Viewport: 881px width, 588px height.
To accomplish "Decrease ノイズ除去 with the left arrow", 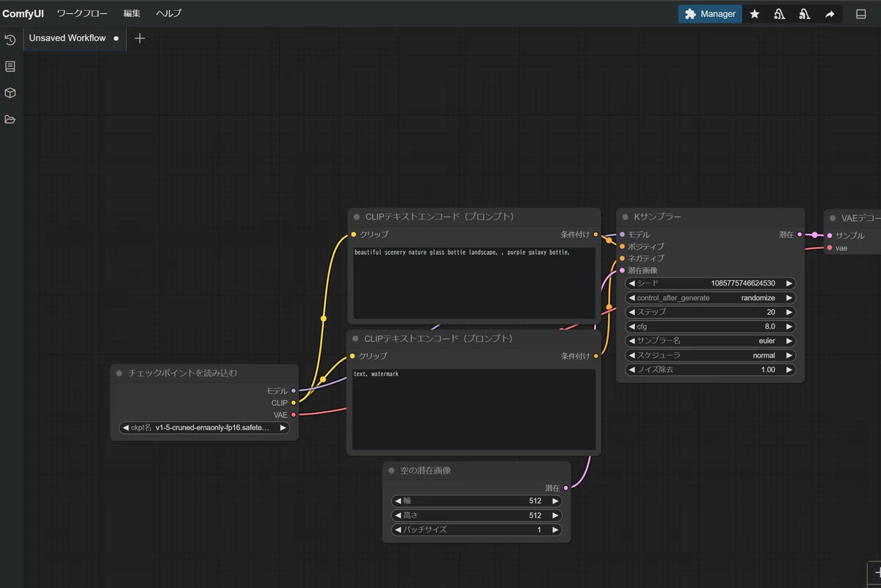I will 631,369.
